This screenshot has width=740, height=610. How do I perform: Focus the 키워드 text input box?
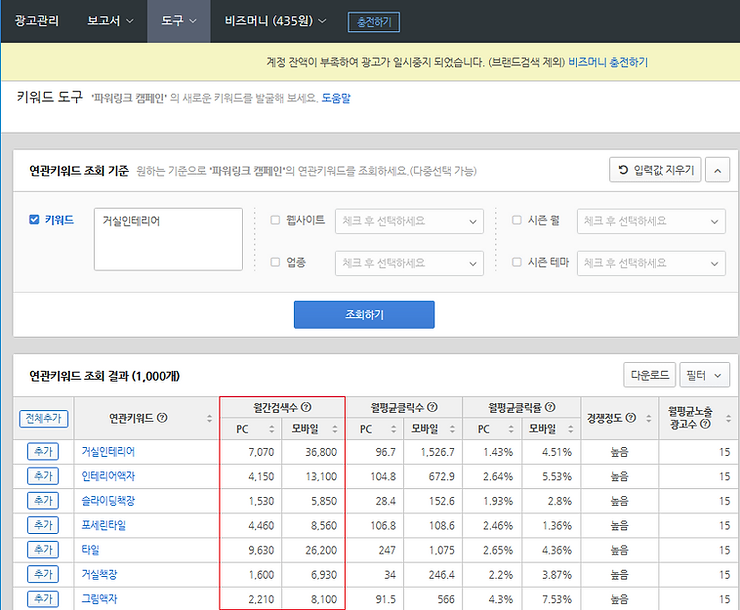click(168, 239)
